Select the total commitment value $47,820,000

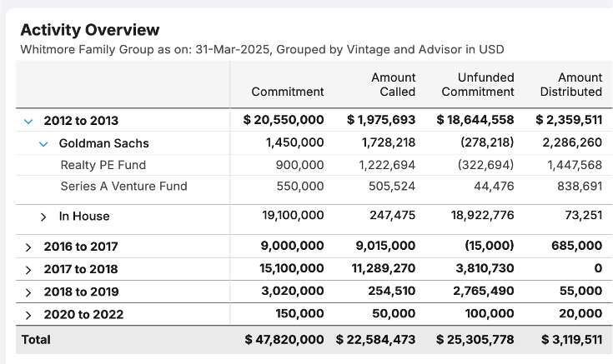click(x=284, y=340)
